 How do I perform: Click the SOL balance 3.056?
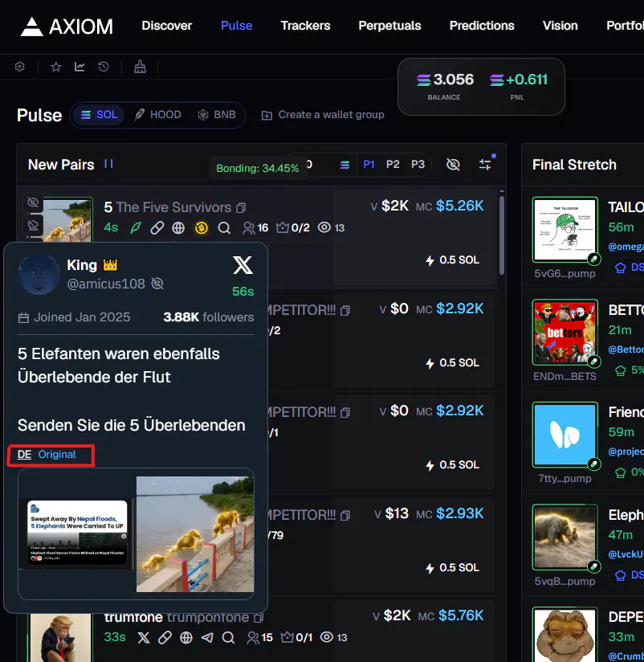tap(445, 80)
